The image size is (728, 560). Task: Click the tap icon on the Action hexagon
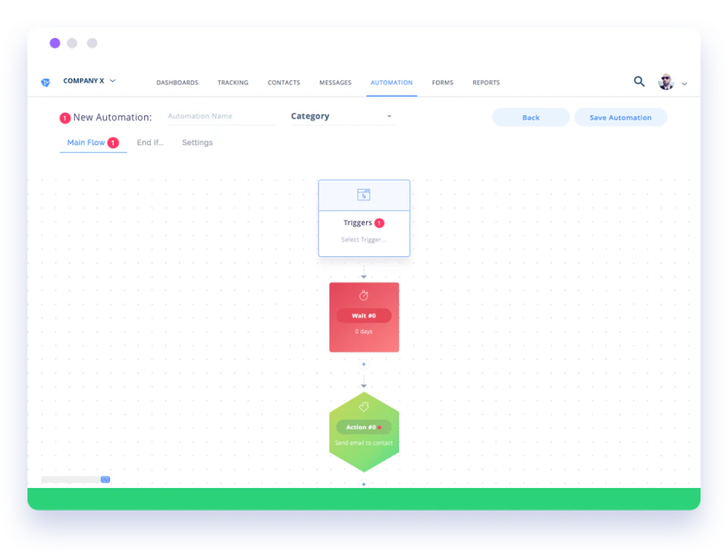click(x=363, y=407)
